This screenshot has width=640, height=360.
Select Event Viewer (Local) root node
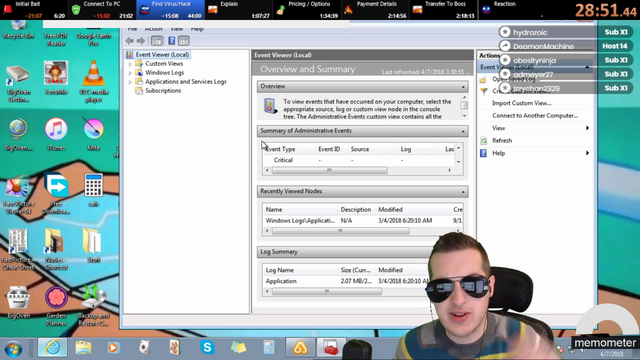tap(162, 54)
